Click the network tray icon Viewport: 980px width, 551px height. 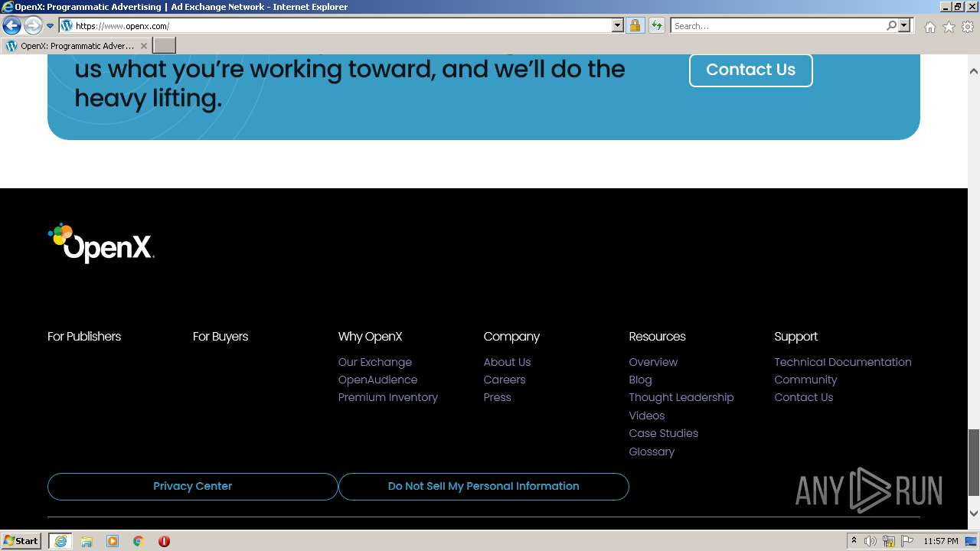(889, 541)
